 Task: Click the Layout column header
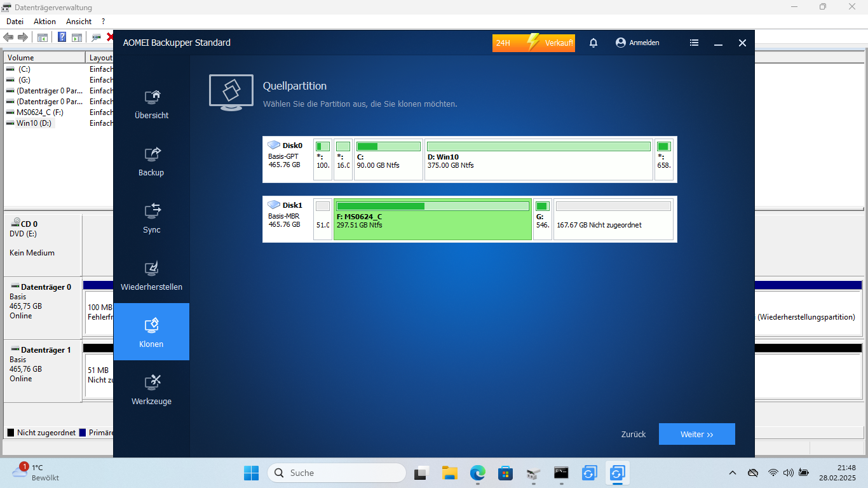[x=100, y=58]
